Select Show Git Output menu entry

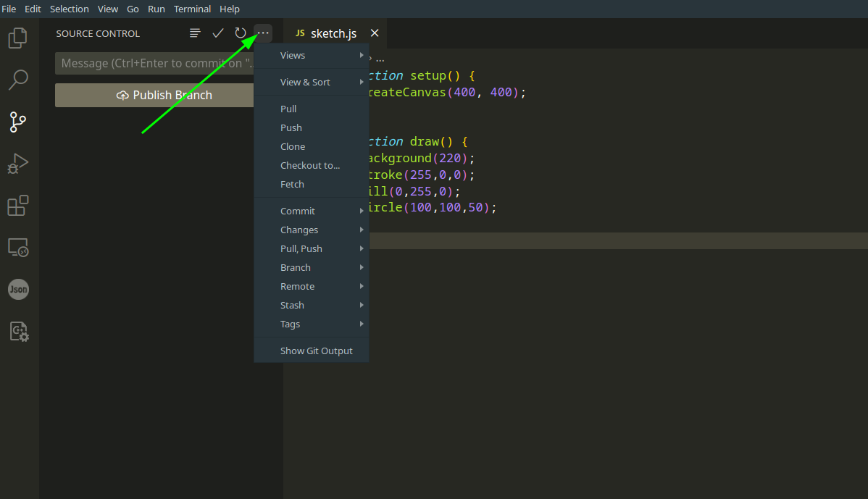[x=316, y=351]
